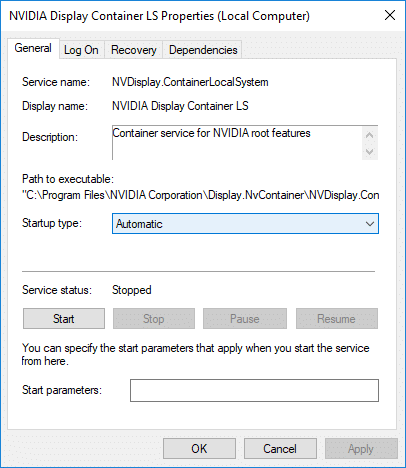Close the properties dialog with the X

[x=390, y=15]
